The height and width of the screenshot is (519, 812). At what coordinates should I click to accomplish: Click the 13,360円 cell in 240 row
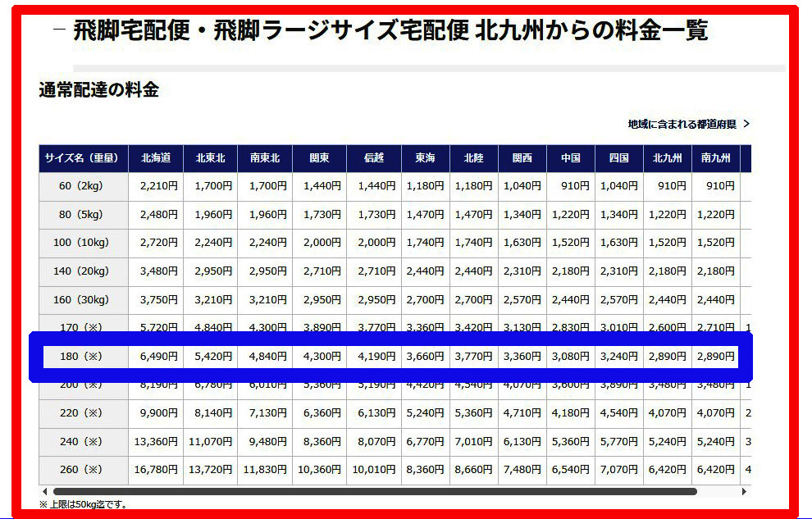pyautogui.click(x=156, y=442)
